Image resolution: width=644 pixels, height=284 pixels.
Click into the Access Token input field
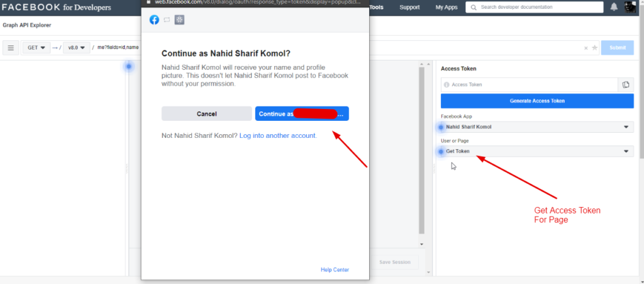click(530, 84)
